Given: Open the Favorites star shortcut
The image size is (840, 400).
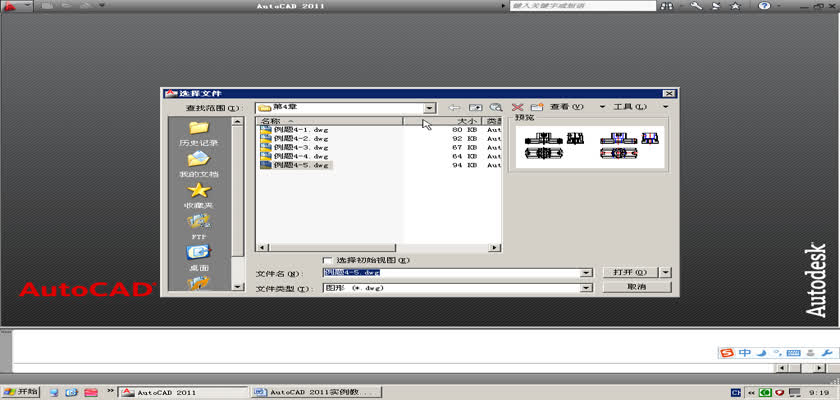Looking at the screenshot, I should click(x=199, y=195).
